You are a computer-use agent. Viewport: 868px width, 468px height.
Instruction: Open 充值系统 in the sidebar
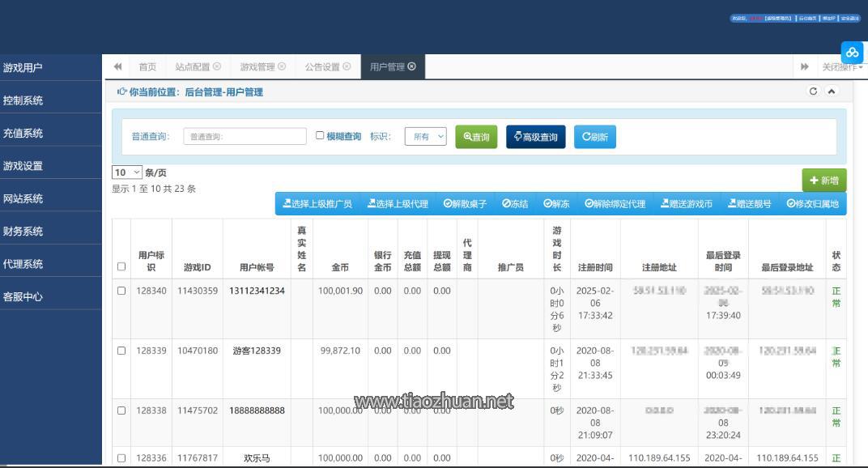click(51, 133)
